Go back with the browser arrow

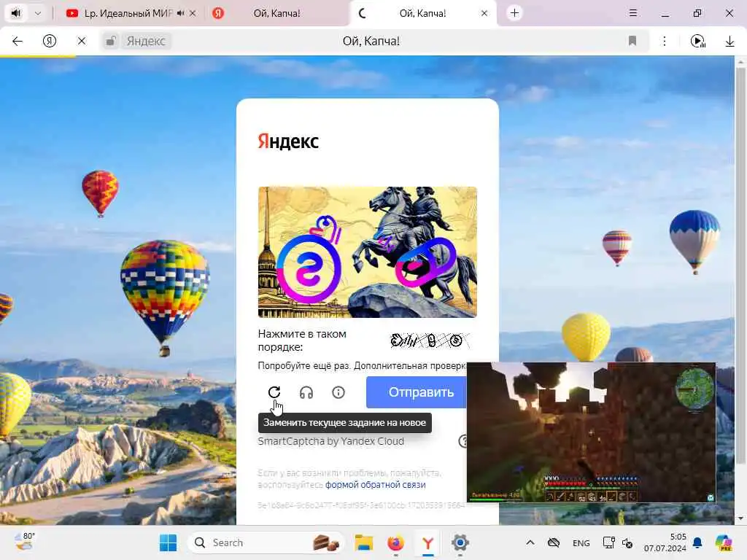(18, 42)
